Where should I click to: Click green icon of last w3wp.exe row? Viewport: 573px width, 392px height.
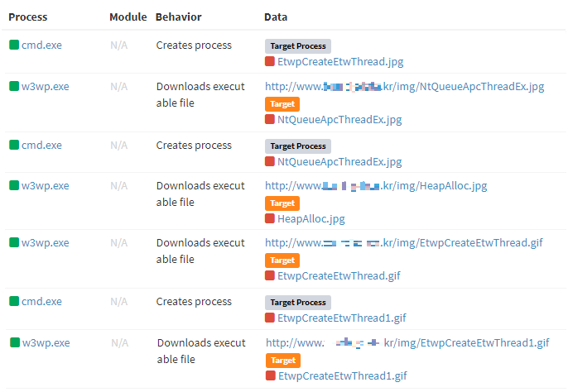pyautogui.click(x=15, y=342)
